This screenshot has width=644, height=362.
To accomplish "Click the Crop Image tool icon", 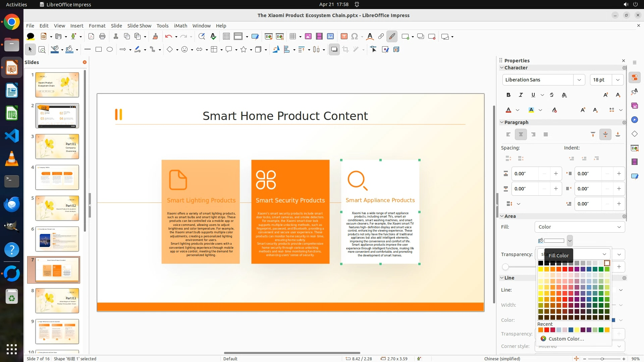I will [345, 50].
